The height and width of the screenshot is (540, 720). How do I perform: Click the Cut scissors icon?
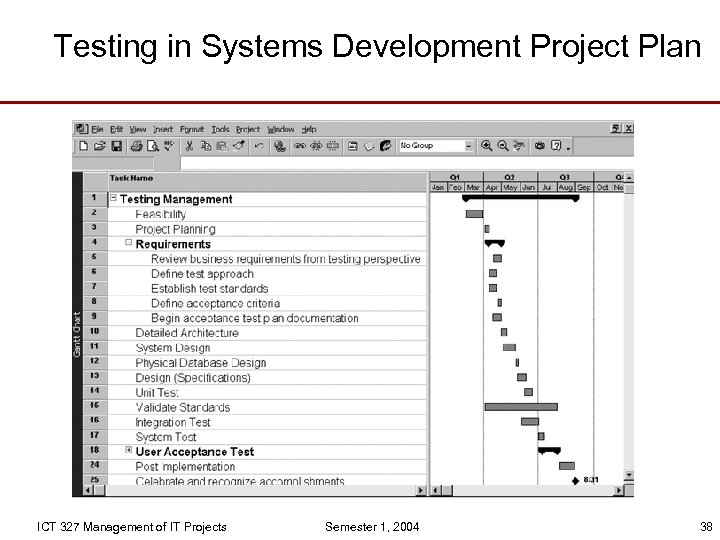pyautogui.click(x=189, y=146)
